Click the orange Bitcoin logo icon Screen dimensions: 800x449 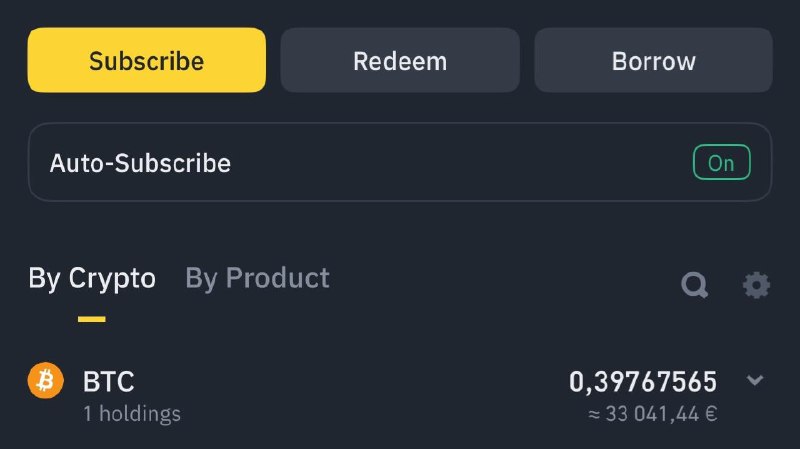46,381
